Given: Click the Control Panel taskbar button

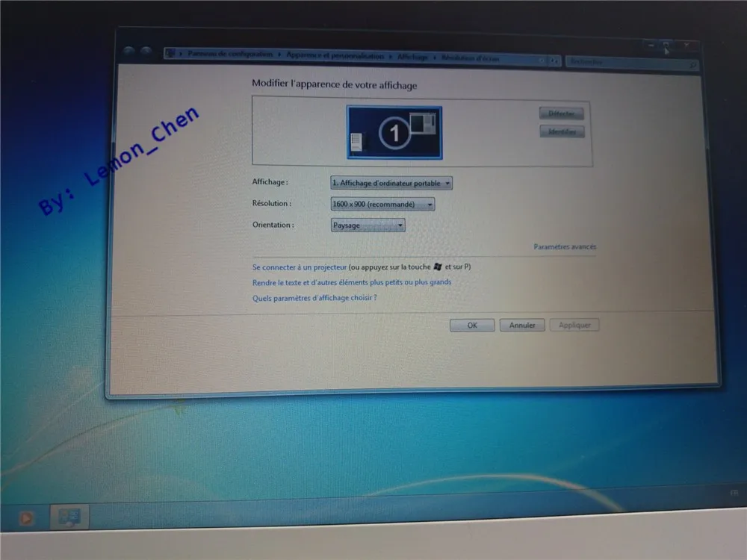Looking at the screenshot, I should pyautogui.click(x=69, y=517).
